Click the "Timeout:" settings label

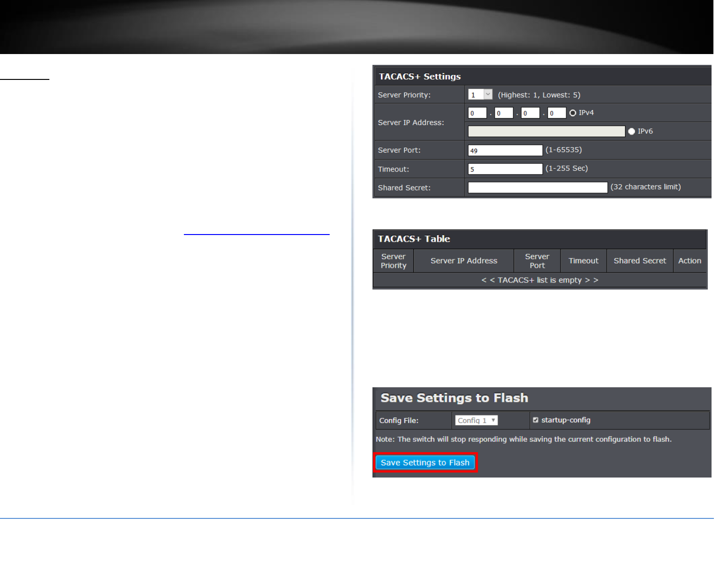(393, 169)
